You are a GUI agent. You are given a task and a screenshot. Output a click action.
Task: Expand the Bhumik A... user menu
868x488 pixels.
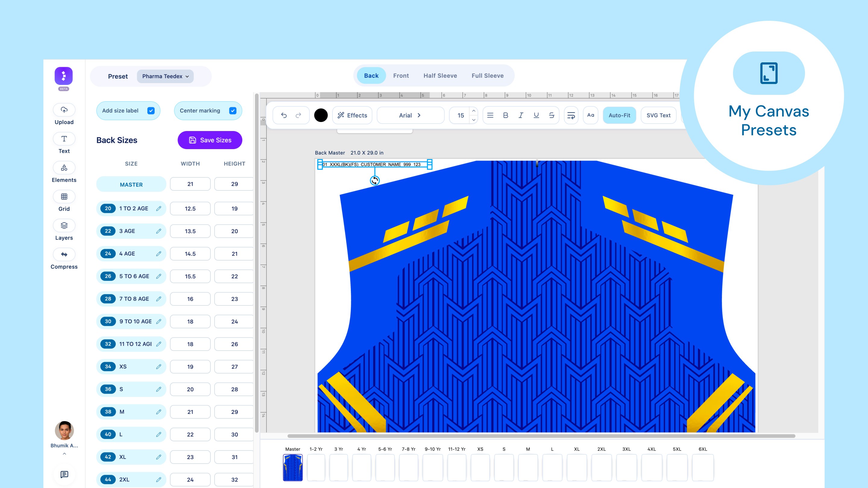[x=64, y=454]
